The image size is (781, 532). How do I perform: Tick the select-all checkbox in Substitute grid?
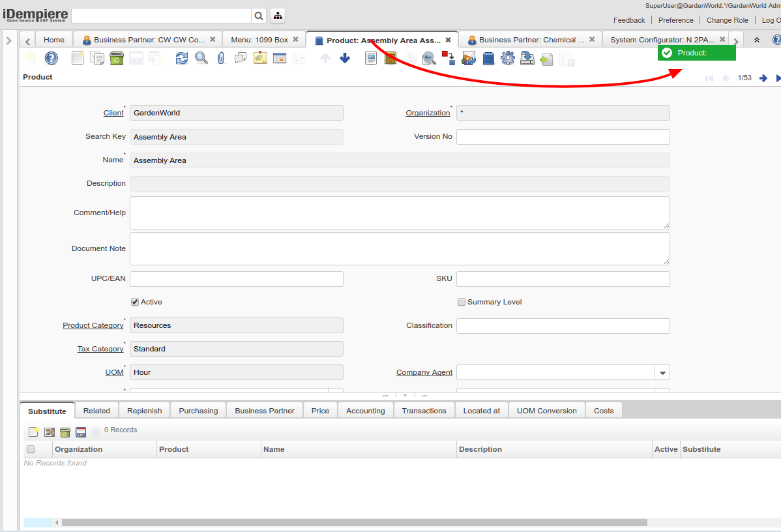31,449
